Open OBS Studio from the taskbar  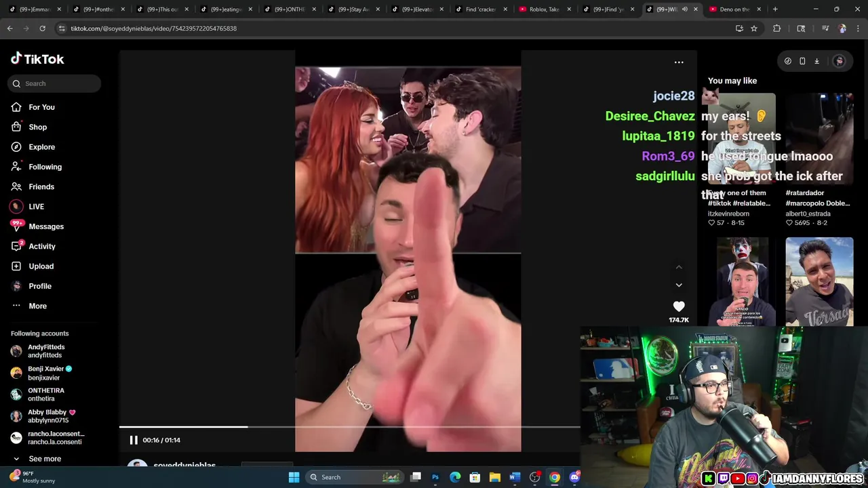pos(534,477)
